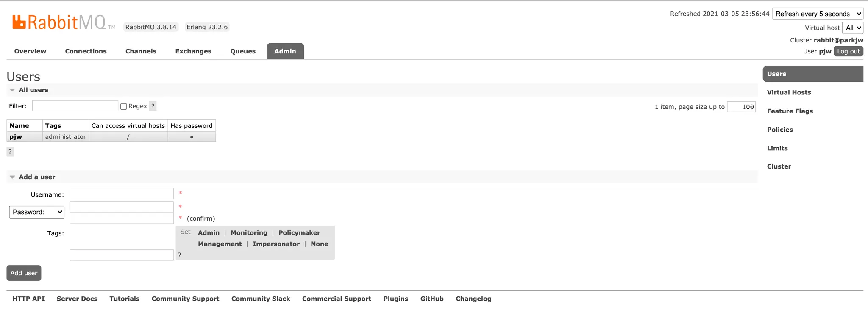868x310 pixels.
Task: Open the Community Slack link
Action: coord(261,299)
